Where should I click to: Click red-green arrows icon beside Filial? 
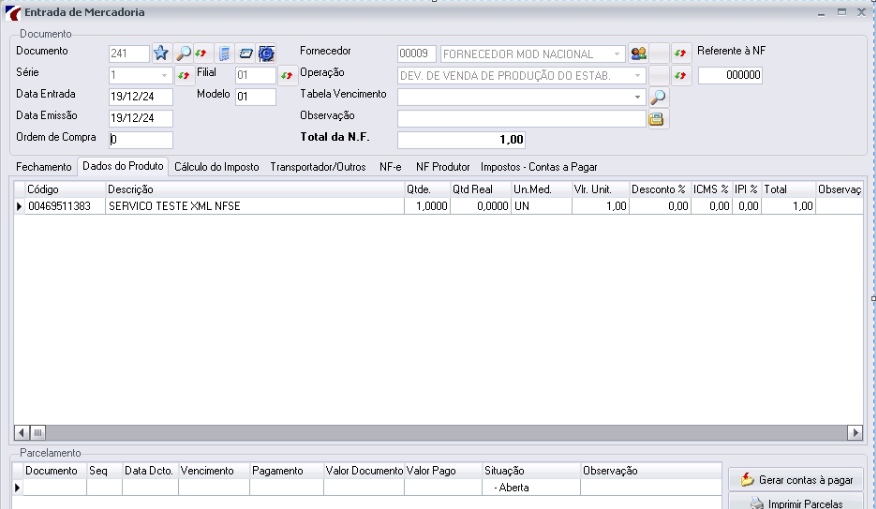click(x=287, y=75)
